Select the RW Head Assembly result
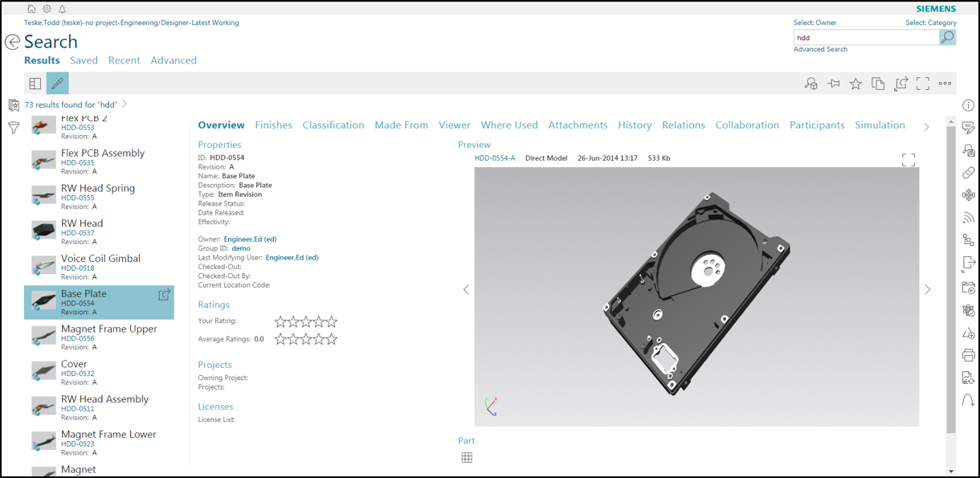The height and width of the screenshot is (478, 980). tap(104, 398)
